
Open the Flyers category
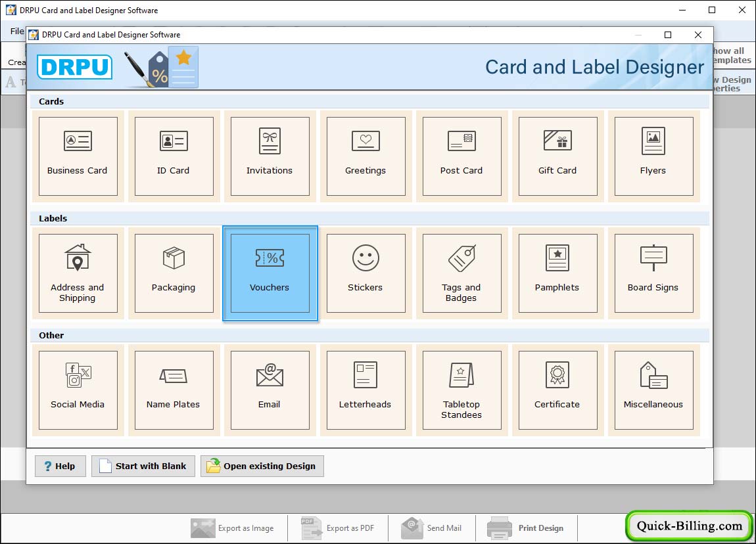click(653, 156)
